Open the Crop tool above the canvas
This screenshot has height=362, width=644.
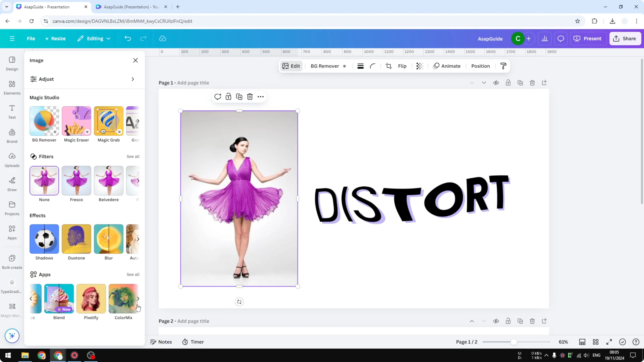[389, 66]
